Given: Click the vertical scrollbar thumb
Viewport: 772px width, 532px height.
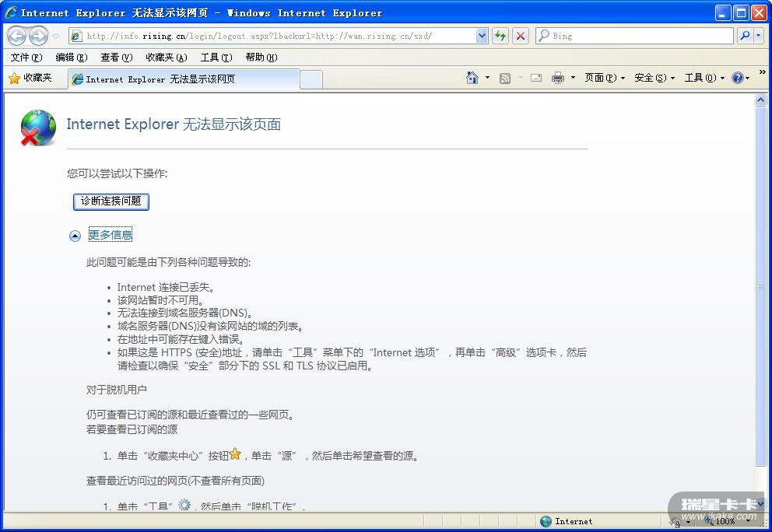Looking at the screenshot, I should (760, 286).
